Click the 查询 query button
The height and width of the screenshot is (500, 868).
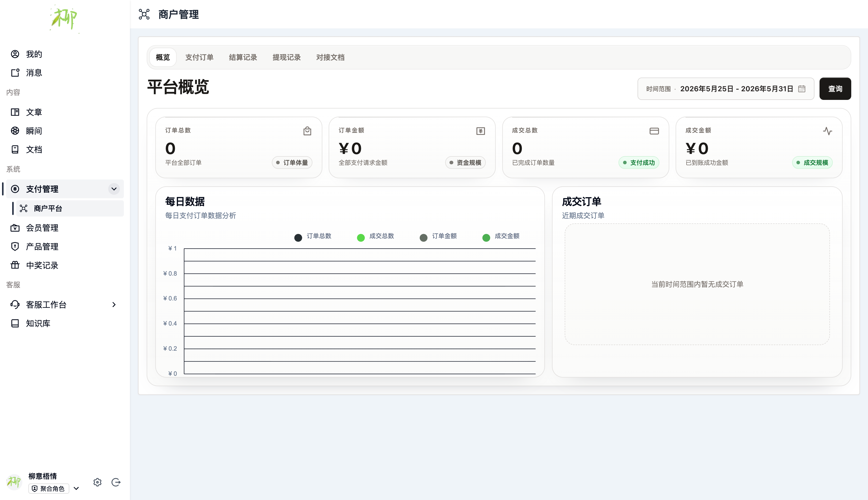click(835, 88)
